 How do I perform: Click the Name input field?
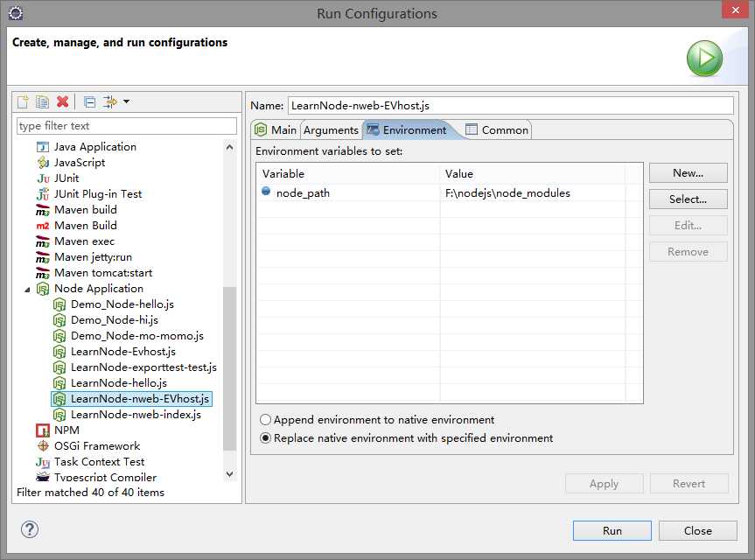[x=511, y=106]
